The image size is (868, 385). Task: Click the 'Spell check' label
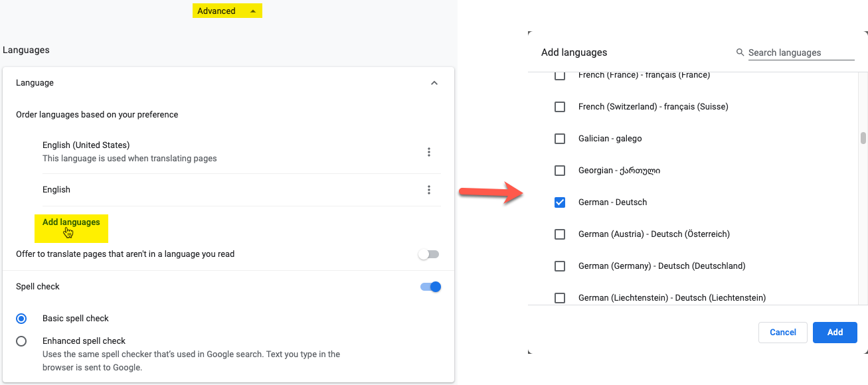click(38, 287)
